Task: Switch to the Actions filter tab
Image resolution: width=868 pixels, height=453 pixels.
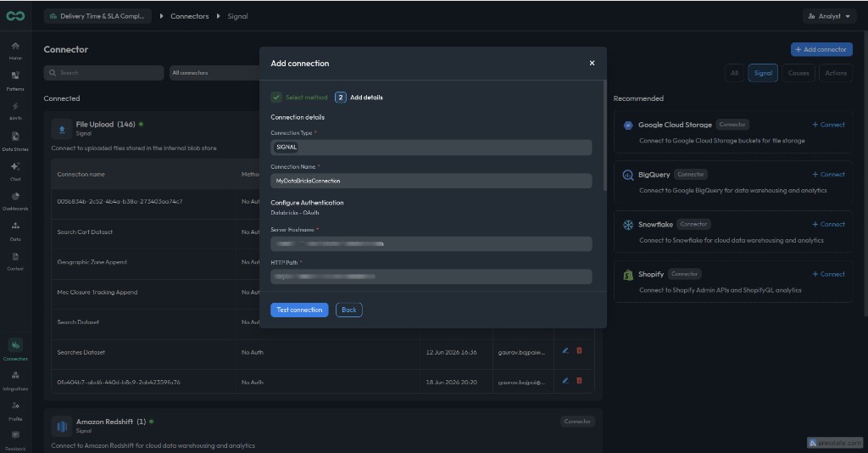Action: click(x=836, y=73)
